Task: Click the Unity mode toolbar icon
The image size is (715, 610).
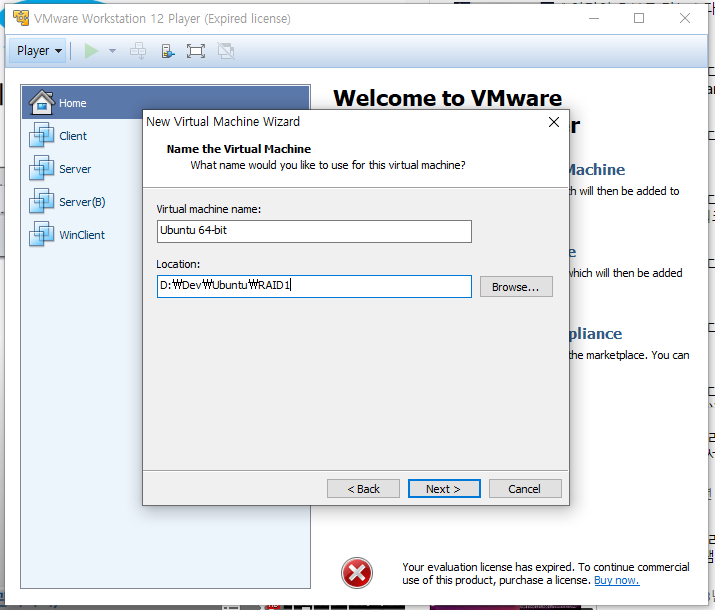Action: click(226, 51)
